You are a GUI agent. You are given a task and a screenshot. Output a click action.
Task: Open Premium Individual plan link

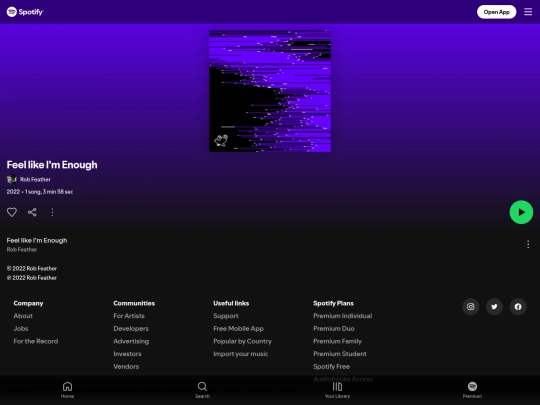[343, 316]
